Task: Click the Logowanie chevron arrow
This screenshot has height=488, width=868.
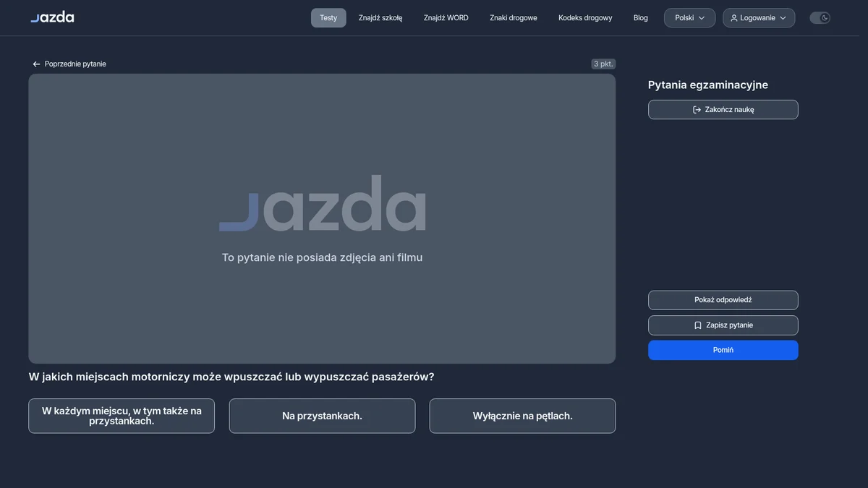Action: point(783,18)
